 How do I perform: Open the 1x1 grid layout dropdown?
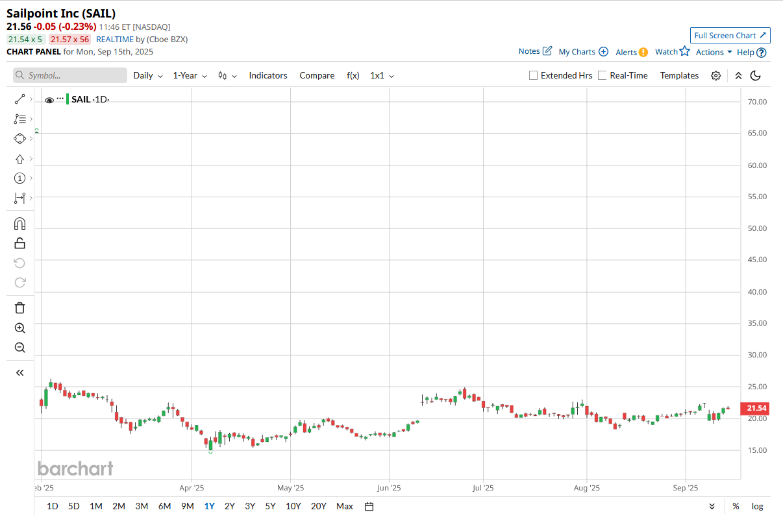coord(382,75)
